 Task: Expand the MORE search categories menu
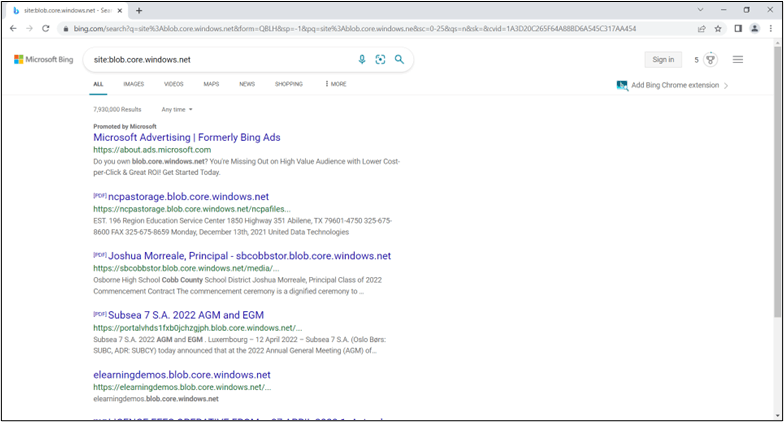(336, 84)
